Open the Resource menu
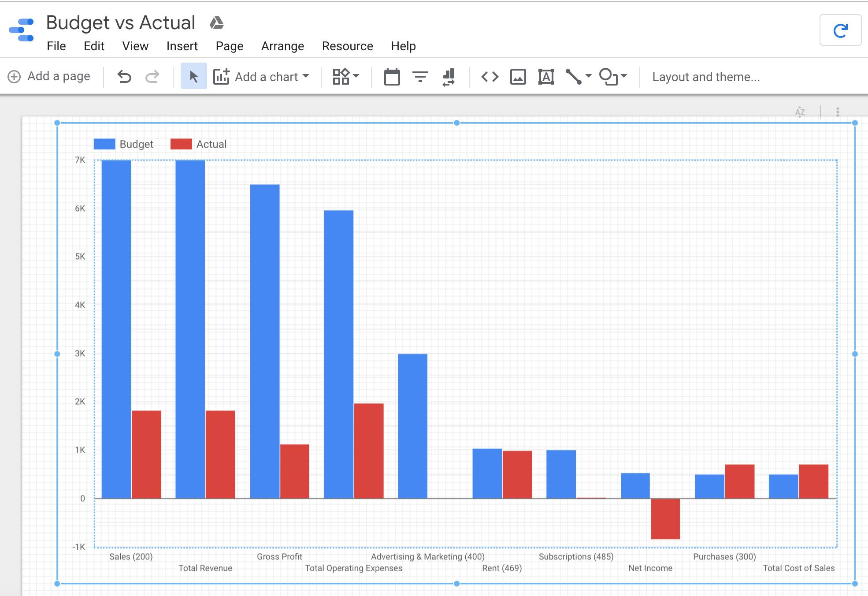Viewport: 868px width, 596px height. tap(348, 46)
